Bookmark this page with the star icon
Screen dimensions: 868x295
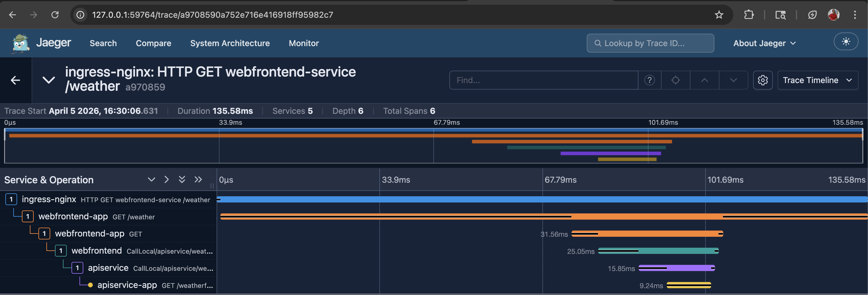[719, 15]
